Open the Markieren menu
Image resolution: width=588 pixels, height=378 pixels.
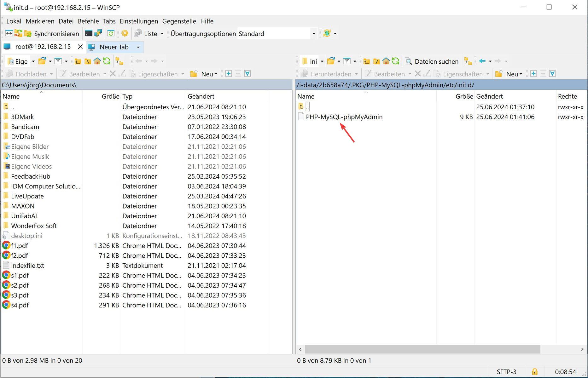click(40, 21)
